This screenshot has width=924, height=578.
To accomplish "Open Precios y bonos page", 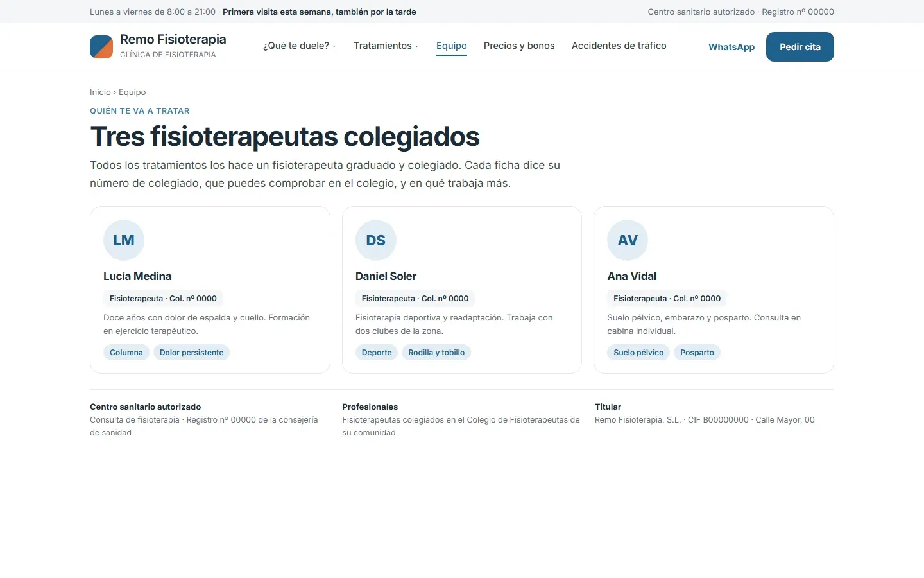I will tap(519, 46).
